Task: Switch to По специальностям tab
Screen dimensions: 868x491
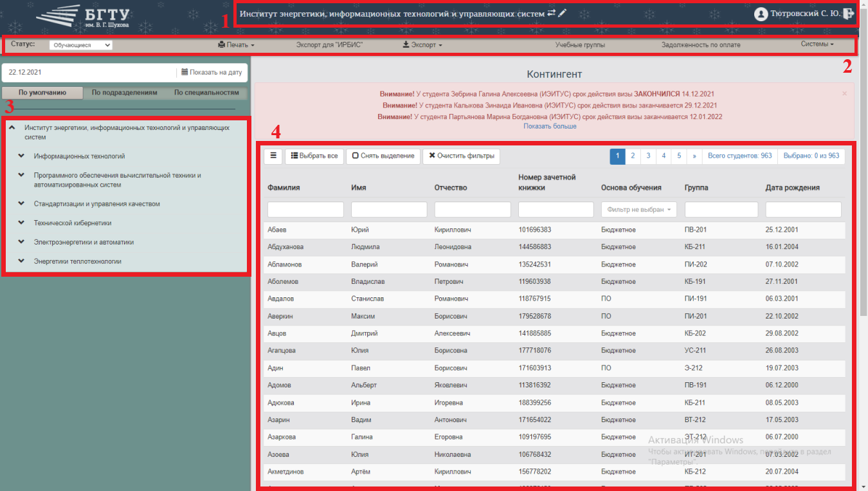Action: coord(206,93)
